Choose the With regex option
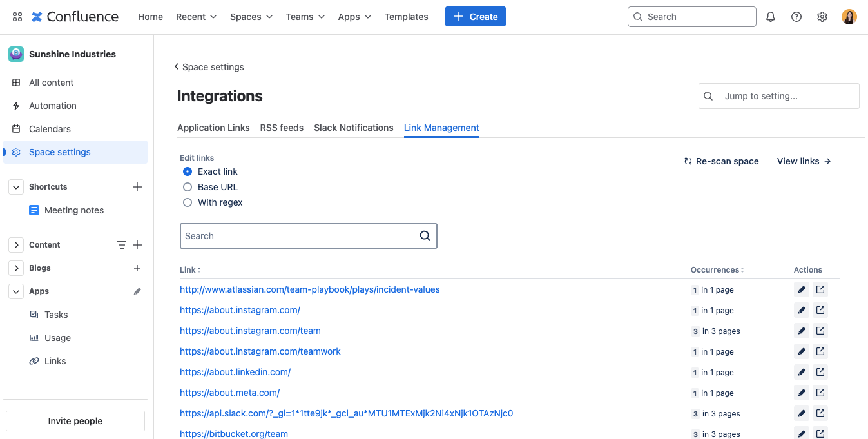 tap(187, 202)
